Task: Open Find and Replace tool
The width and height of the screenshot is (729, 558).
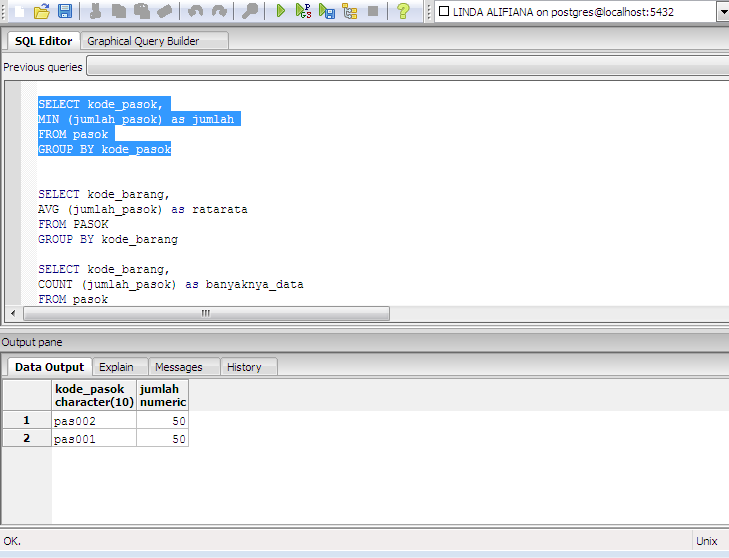Action: 250,11
